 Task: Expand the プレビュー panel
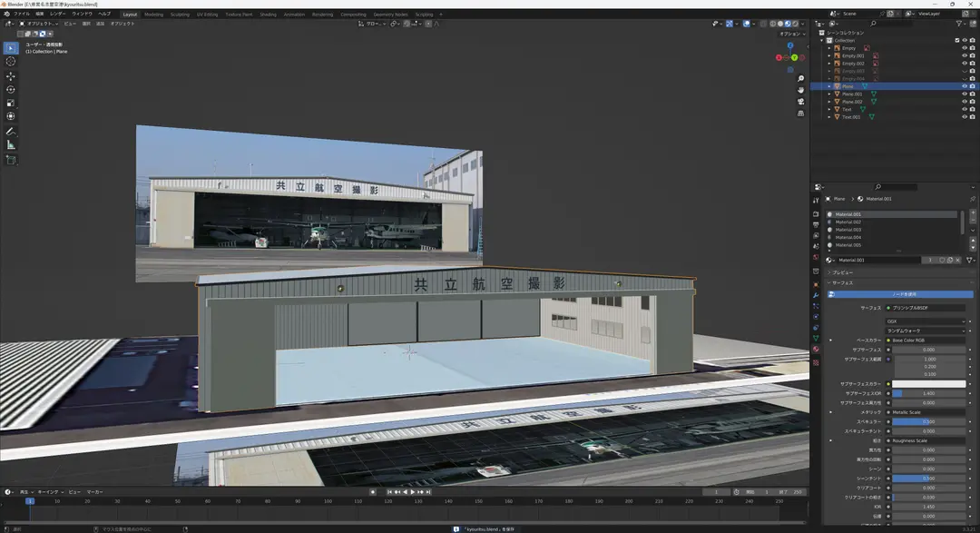[841, 272]
